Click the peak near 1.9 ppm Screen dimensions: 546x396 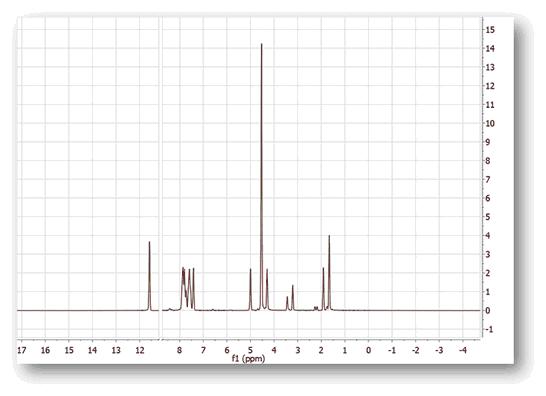[323, 288]
